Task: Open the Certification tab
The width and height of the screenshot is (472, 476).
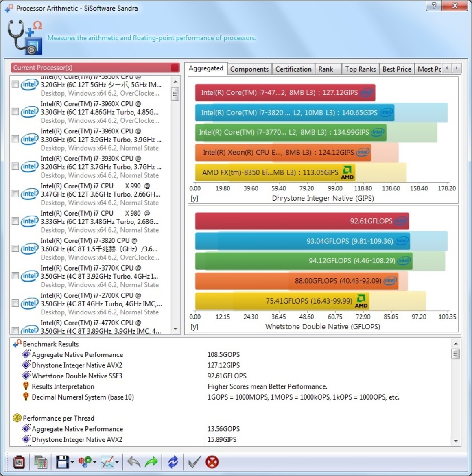Action: [293, 69]
